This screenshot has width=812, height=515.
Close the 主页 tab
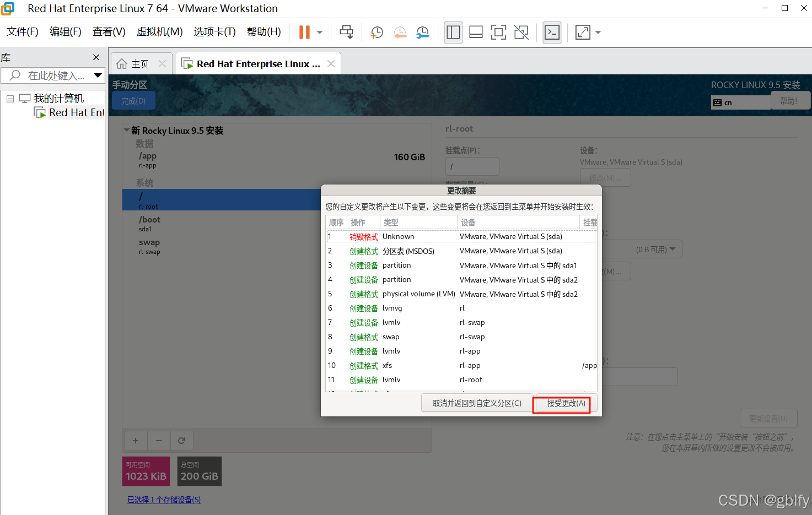[x=162, y=64]
